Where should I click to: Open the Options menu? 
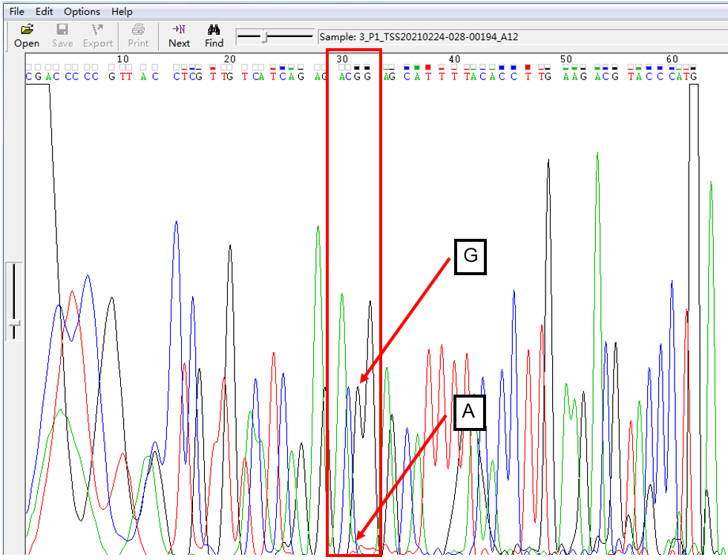click(x=82, y=12)
